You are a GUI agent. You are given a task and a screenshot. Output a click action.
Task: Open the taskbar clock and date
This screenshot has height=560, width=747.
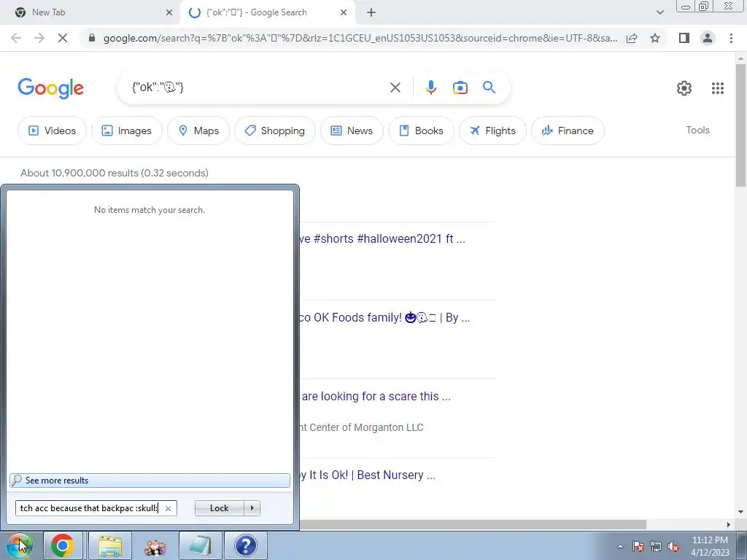point(710,546)
